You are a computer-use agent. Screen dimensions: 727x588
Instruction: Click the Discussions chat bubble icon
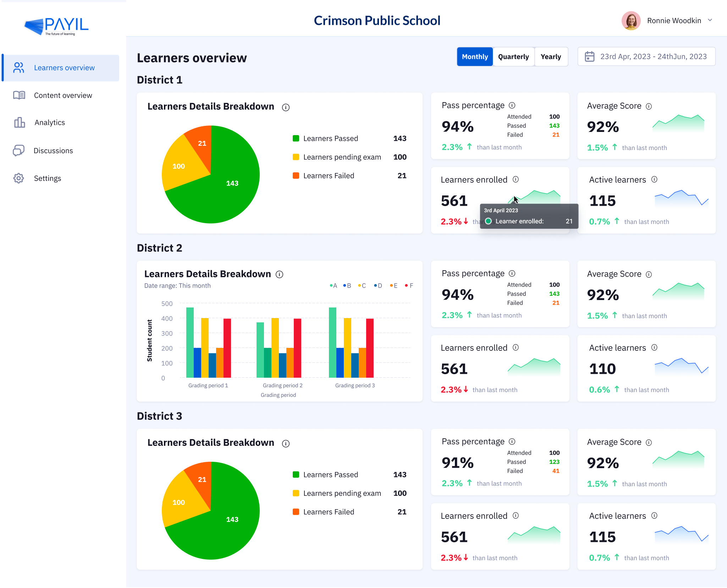click(18, 150)
